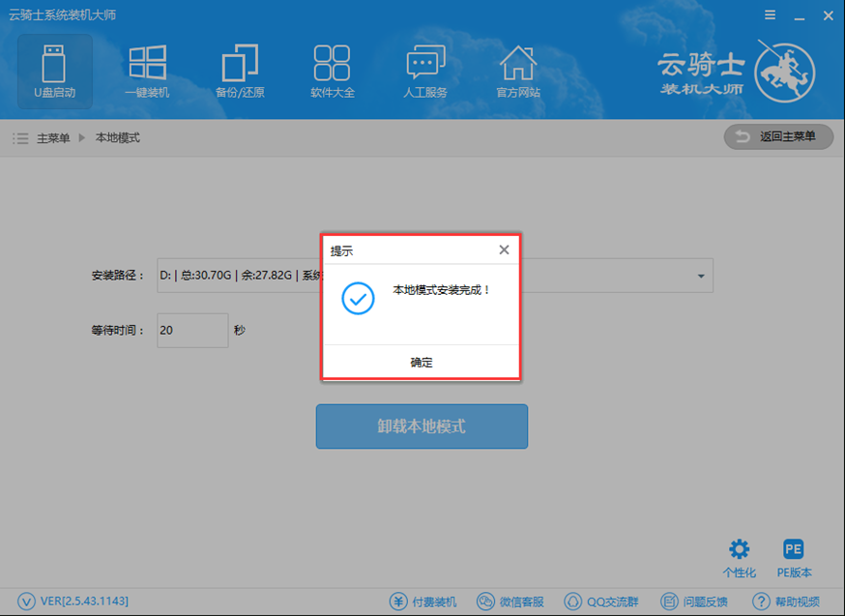845x616 pixels.
Task: Open QQ交流群 in status bar
Action: 600,601
